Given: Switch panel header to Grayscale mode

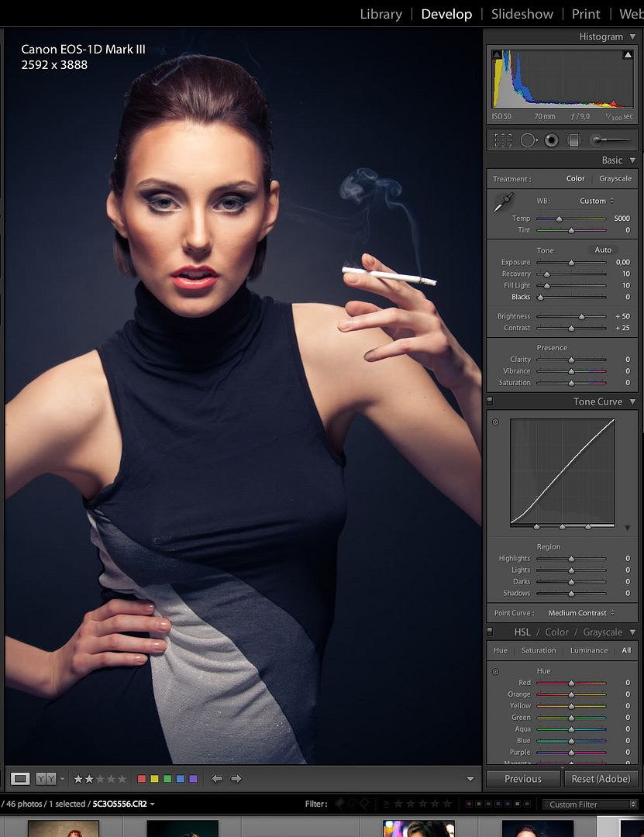Looking at the screenshot, I should [x=602, y=632].
